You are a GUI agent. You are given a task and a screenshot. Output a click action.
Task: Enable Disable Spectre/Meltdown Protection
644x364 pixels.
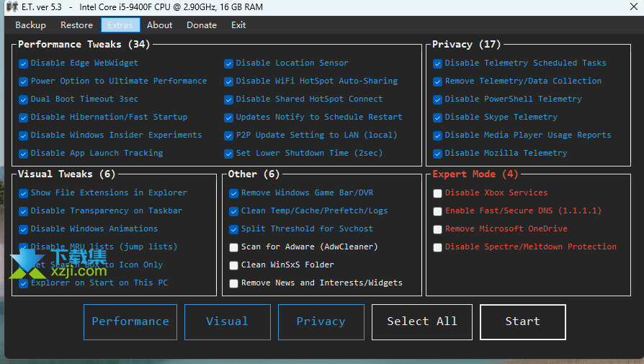click(437, 247)
